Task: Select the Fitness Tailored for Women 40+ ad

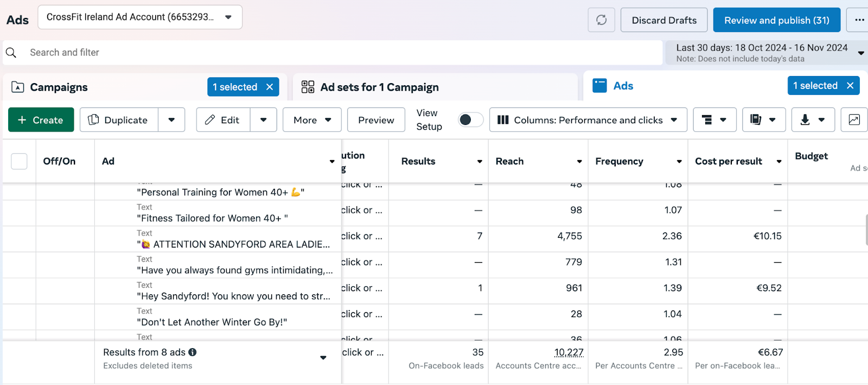Action: pyautogui.click(x=212, y=218)
